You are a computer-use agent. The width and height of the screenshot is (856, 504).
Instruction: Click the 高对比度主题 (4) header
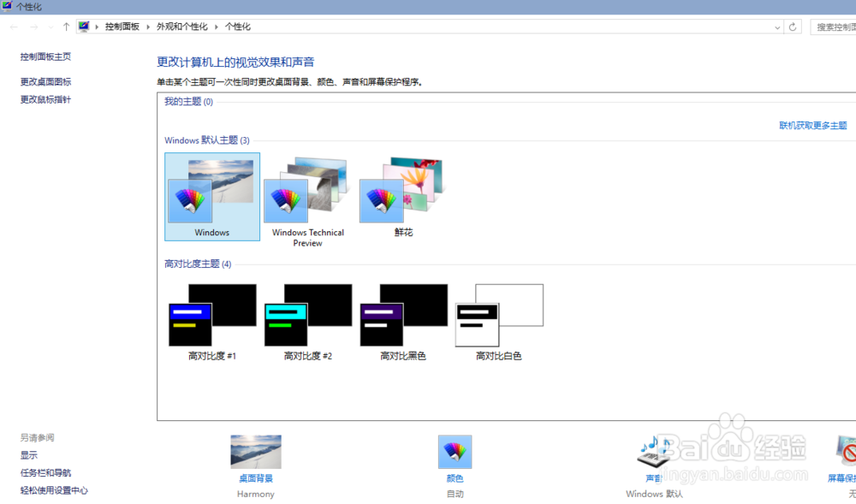click(198, 264)
